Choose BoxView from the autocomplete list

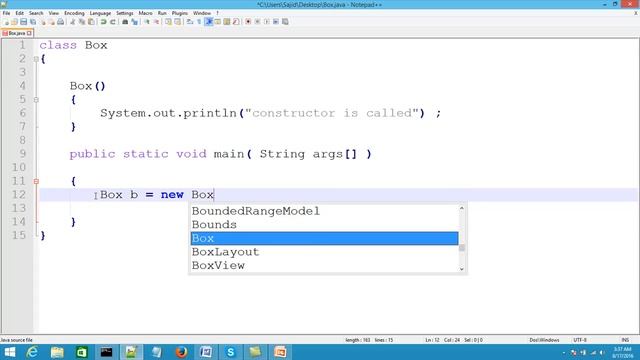pos(324,265)
